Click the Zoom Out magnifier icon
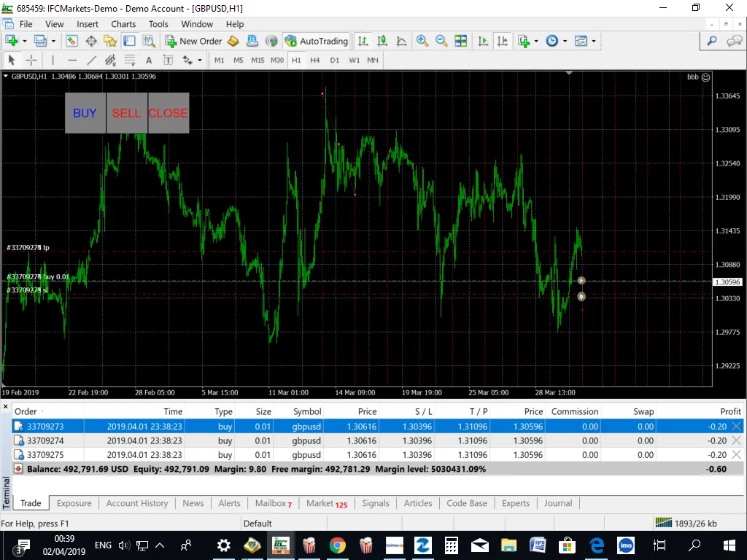747x560 pixels. point(441,41)
